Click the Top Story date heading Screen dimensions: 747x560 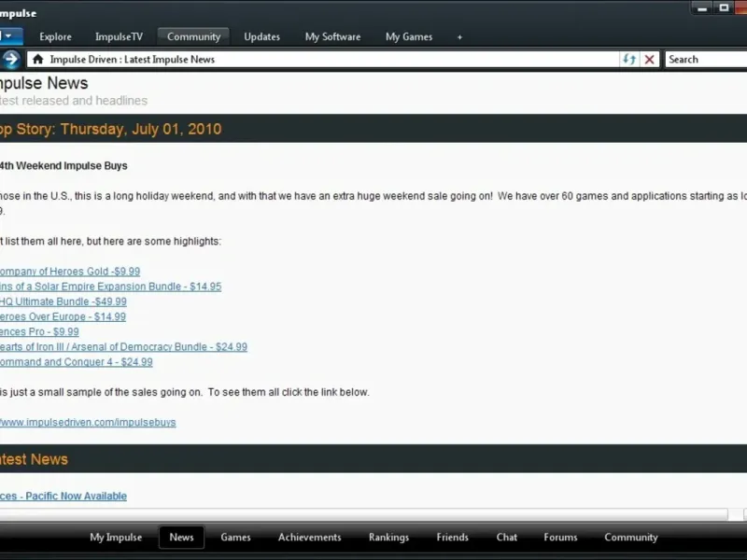(110, 129)
